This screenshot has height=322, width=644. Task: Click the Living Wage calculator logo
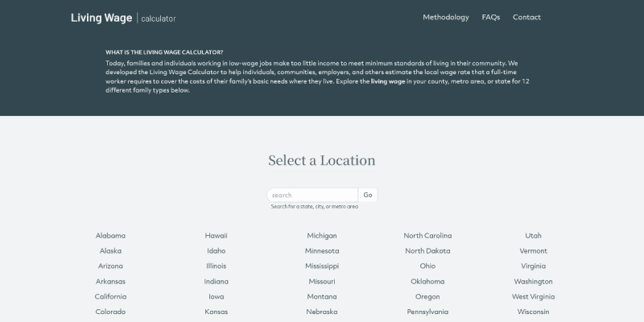(123, 17)
